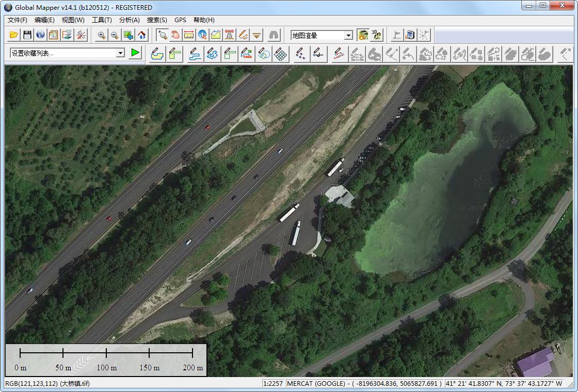
Task: Select the Feature Info tool icon
Action: [x=202, y=35]
